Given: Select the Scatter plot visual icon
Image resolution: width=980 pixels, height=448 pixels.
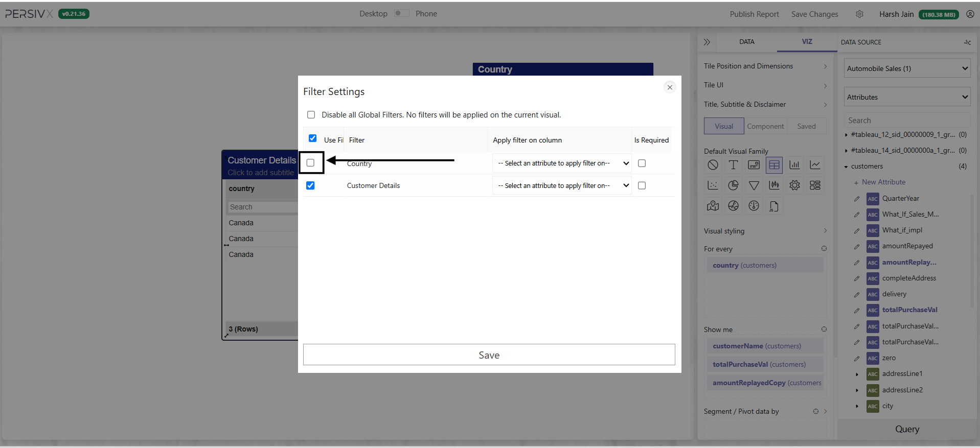Looking at the screenshot, I should coord(713,185).
